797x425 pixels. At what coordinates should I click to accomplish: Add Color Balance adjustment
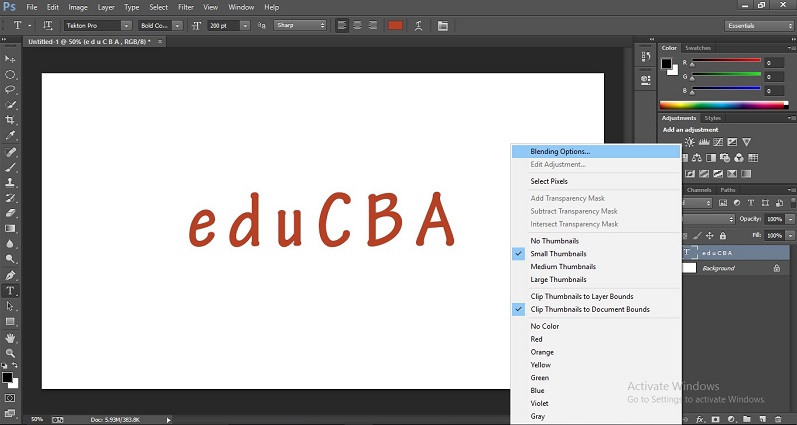click(x=697, y=158)
